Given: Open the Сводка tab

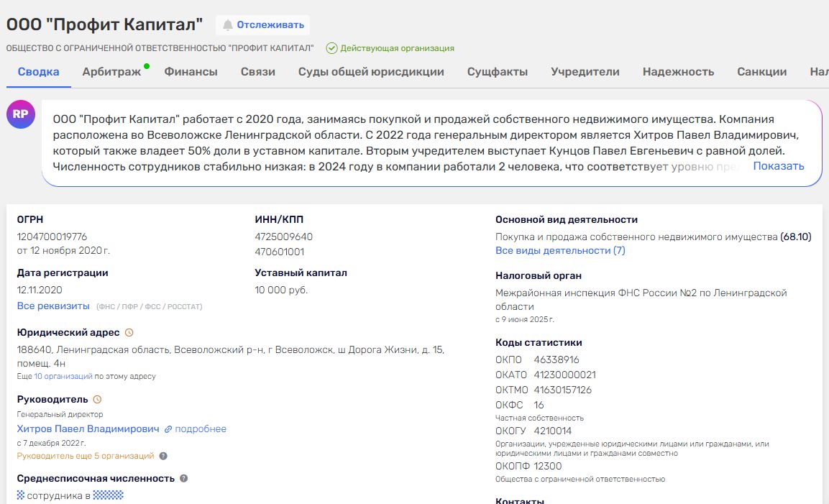Looking at the screenshot, I should click(x=39, y=72).
